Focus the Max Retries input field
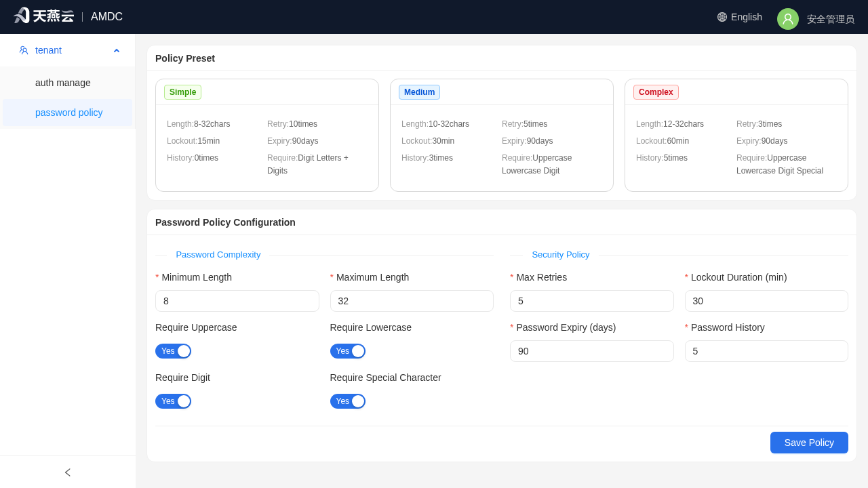 click(x=592, y=301)
